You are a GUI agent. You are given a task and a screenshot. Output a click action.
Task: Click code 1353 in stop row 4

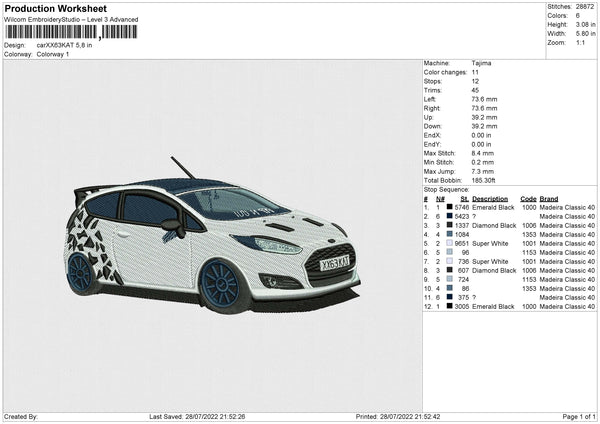pyautogui.click(x=529, y=235)
